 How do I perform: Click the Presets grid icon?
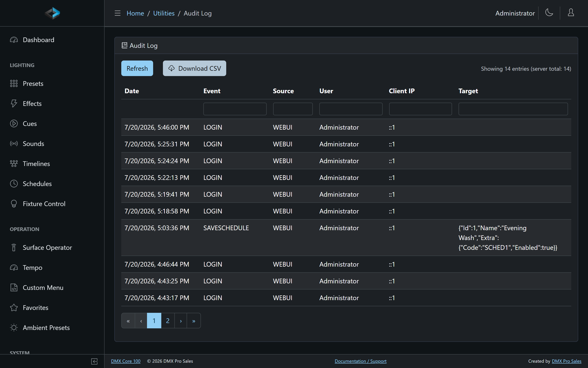pos(14,83)
